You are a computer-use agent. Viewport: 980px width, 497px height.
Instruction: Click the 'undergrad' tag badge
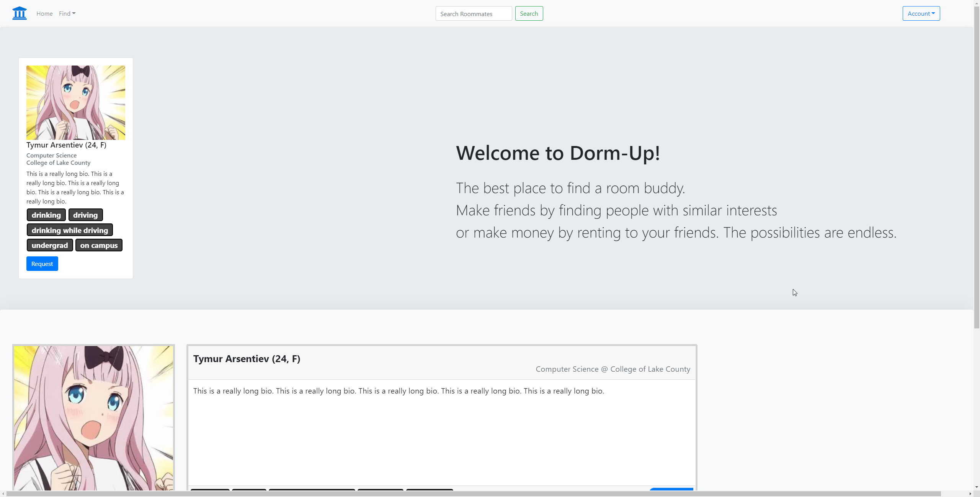50,245
